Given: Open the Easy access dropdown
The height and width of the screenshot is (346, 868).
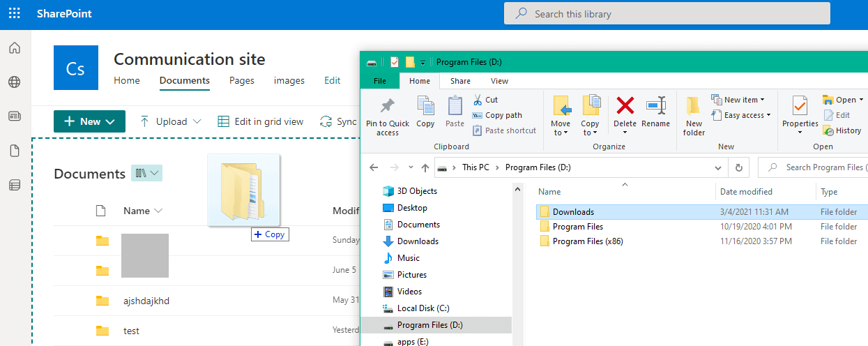Looking at the screenshot, I should (741, 115).
